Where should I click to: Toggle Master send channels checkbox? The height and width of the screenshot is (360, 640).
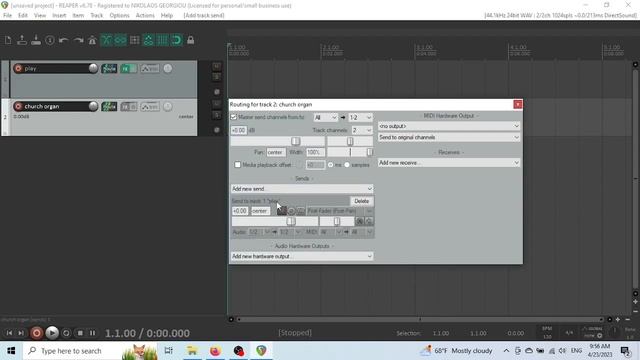click(234, 117)
